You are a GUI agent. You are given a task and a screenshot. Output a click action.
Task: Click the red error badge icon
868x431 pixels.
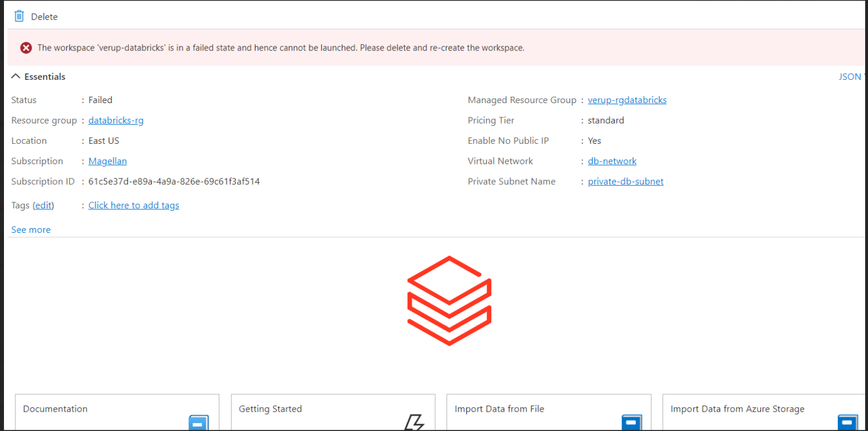(25, 48)
